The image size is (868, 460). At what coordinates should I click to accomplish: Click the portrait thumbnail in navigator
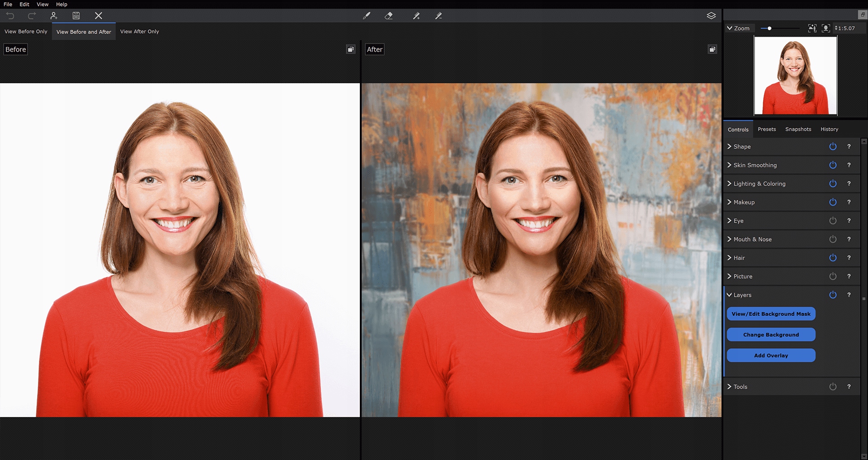(795, 76)
